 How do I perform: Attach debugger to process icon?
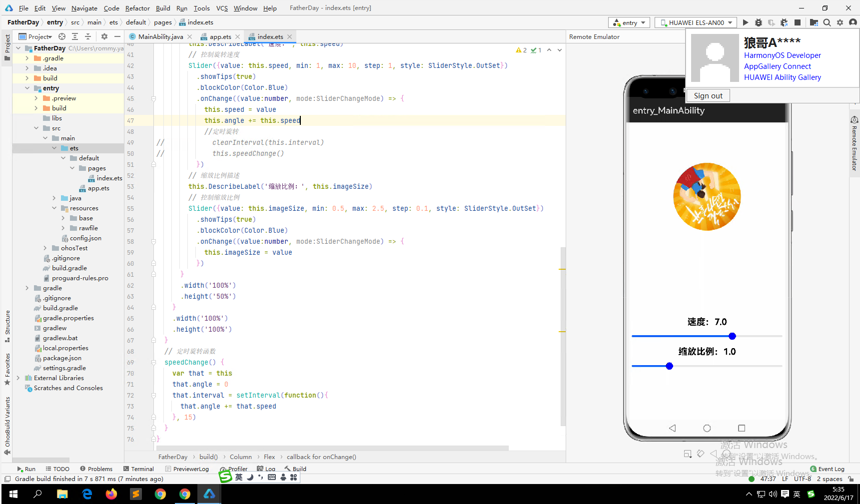coord(785,22)
